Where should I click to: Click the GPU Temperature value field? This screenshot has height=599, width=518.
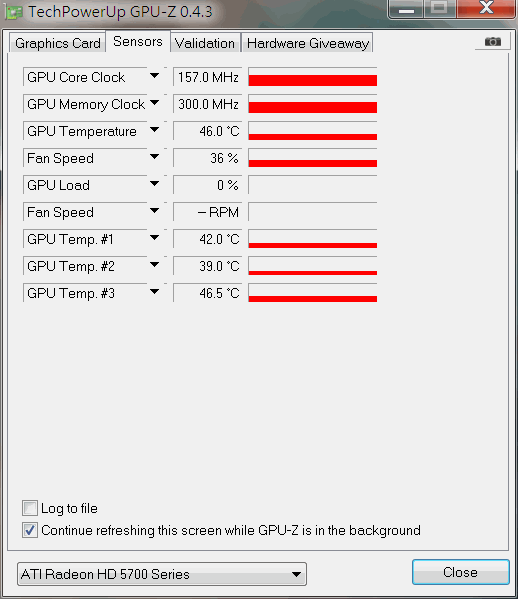pos(208,131)
